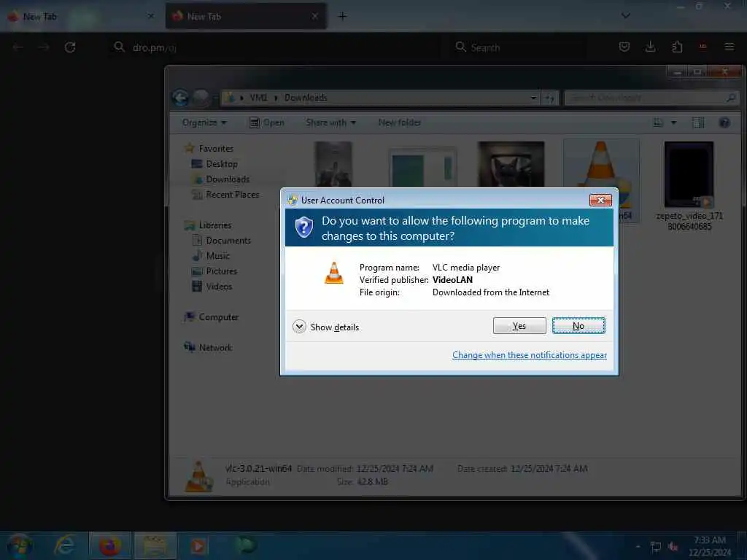Click the Explorer Forward arrow button
The width and height of the screenshot is (747, 560).
pyautogui.click(x=201, y=98)
